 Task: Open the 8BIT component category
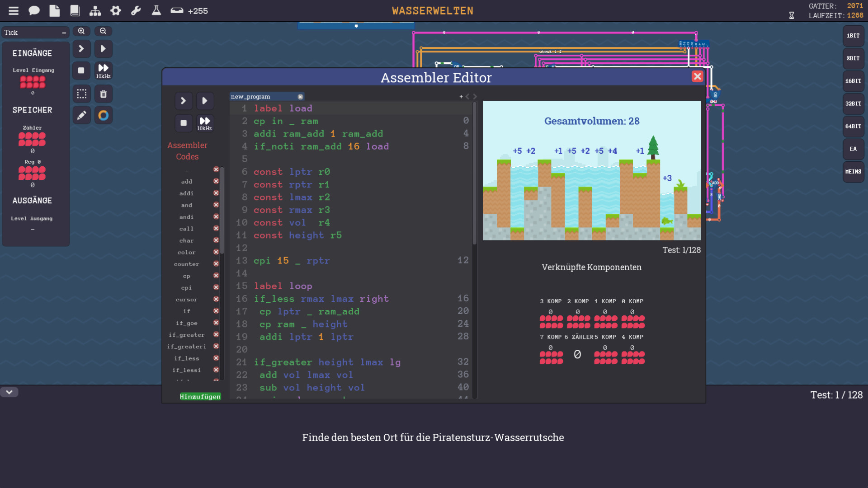tap(853, 58)
